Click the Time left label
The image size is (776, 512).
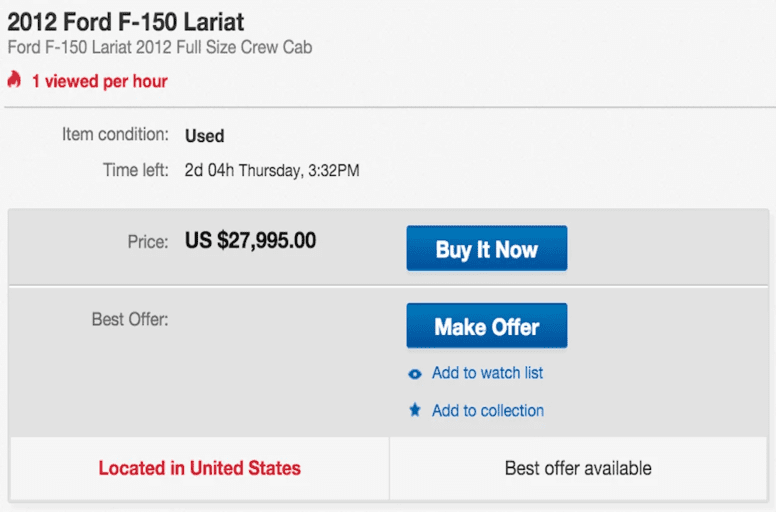point(135,170)
